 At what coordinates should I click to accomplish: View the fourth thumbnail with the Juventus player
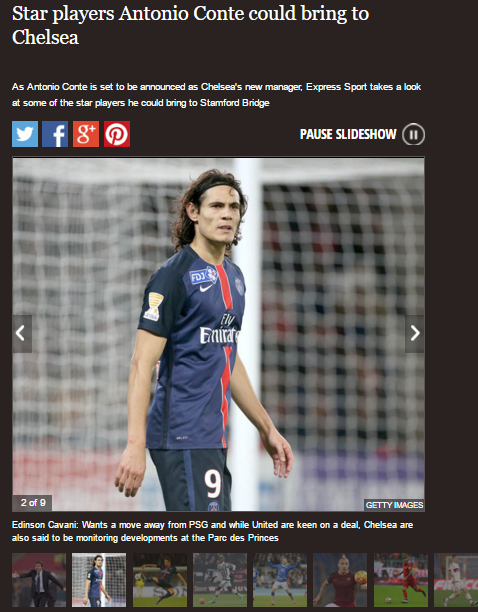point(220,580)
